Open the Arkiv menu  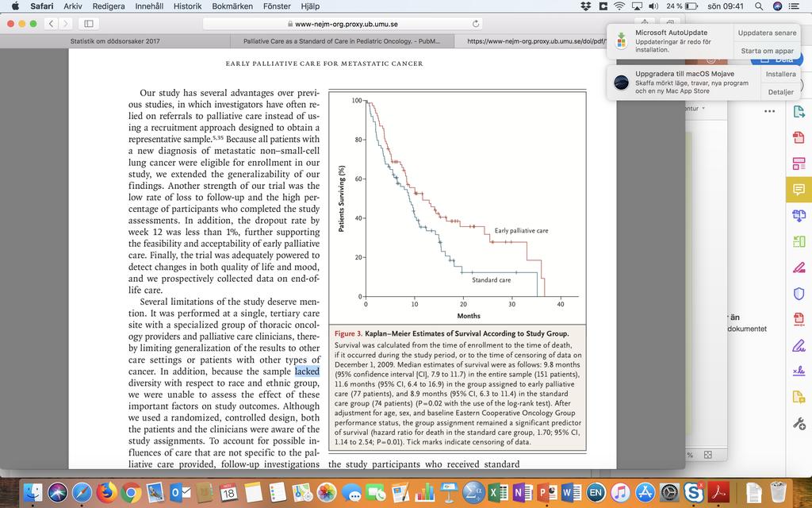pyautogui.click(x=72, y=6)
